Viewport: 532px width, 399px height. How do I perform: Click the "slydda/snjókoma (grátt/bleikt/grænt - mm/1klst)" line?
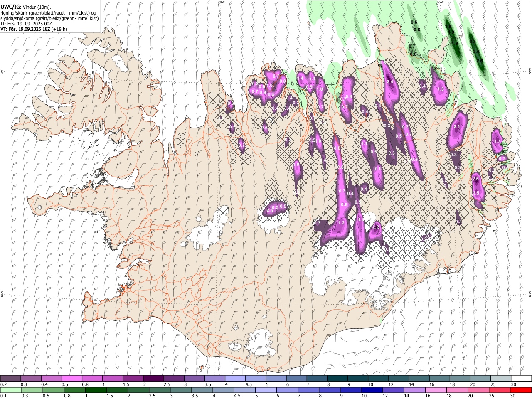coord(49,18)
